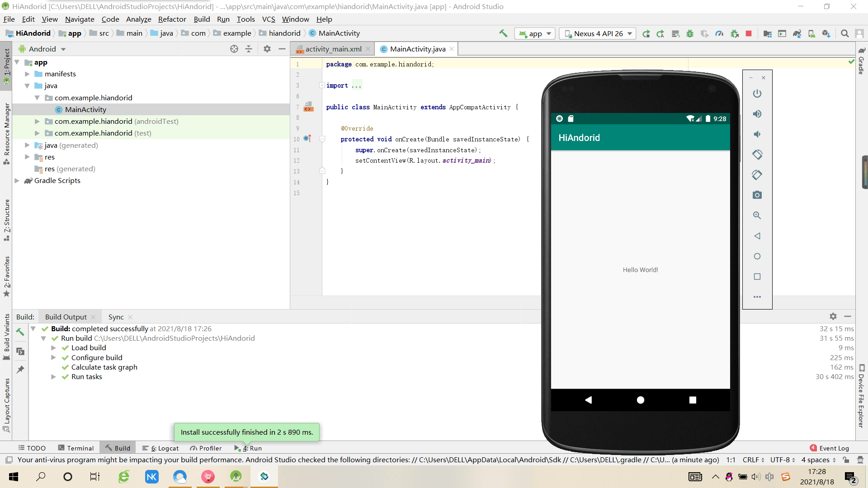Image resolution: width=868 pixels, height=488 pixels.
Task: Open the Refactor menu
Action: (x=172, y=19)
